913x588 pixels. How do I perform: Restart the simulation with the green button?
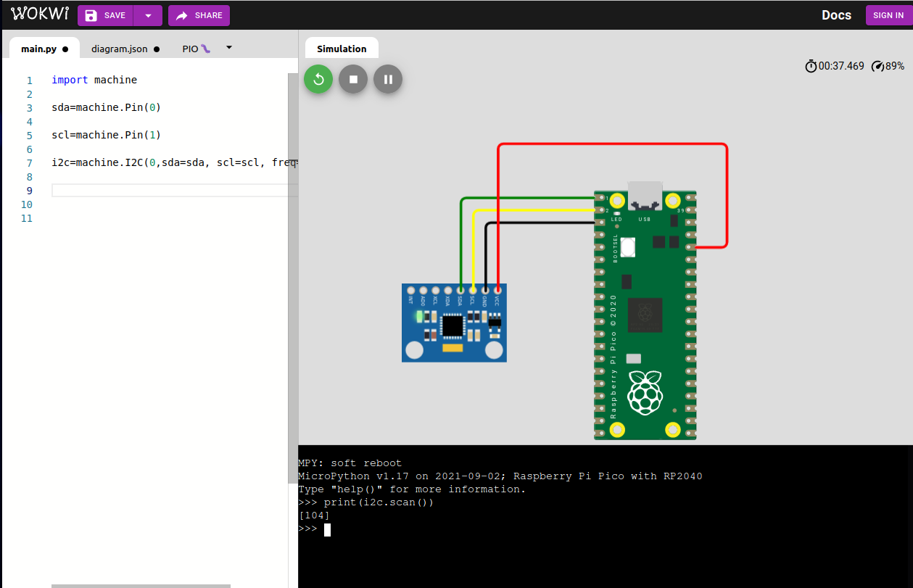click(318, 79)
